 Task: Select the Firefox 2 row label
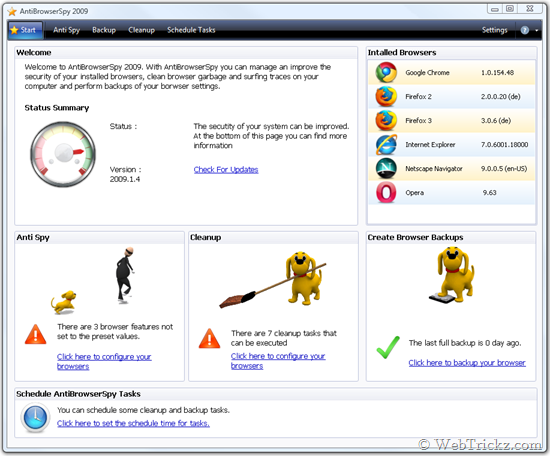tap(418, 96)
